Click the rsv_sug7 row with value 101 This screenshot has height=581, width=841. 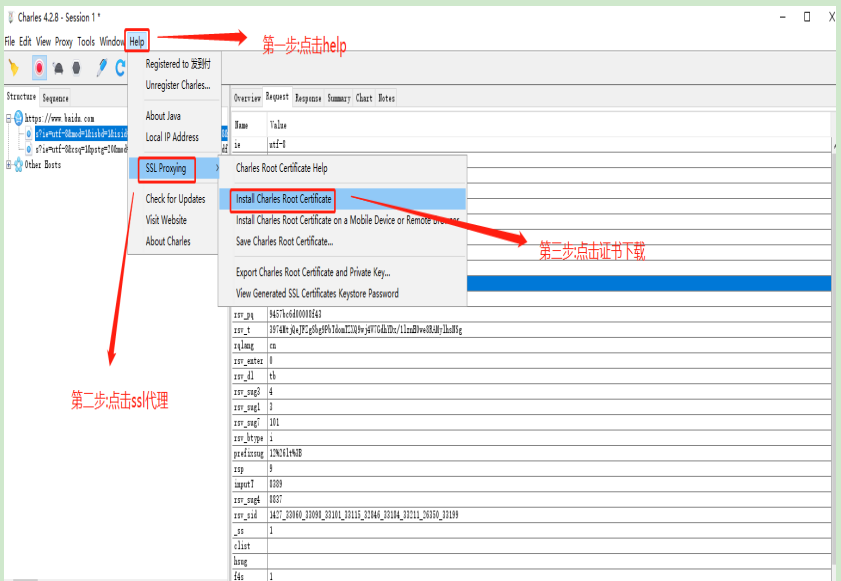[x=532, y=422]
